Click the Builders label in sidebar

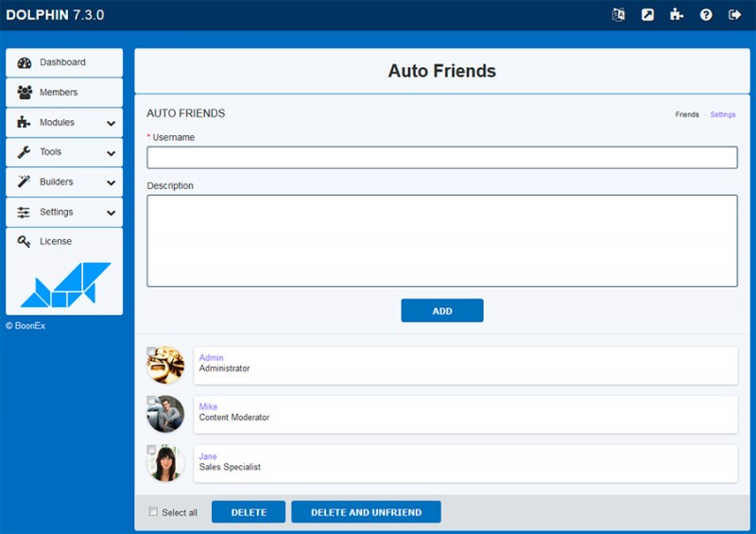pyautogui.click(x=57, y=181)
